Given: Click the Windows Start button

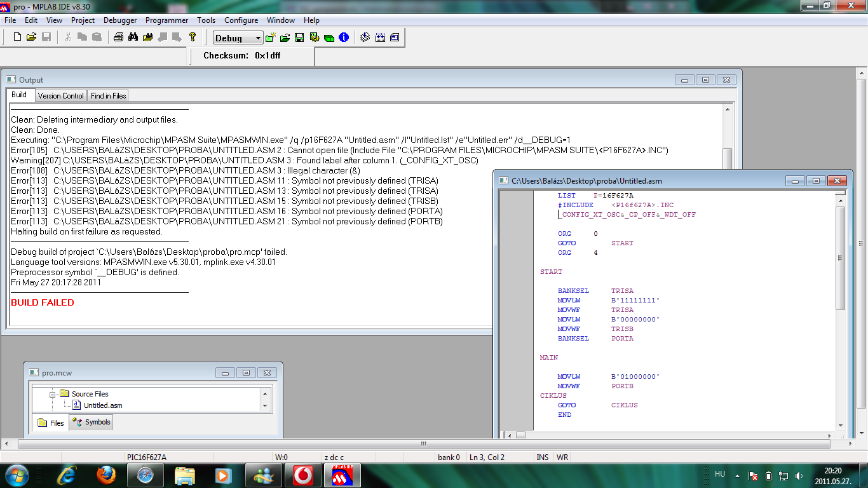Looking at the screenshot, I should point(17,475).
